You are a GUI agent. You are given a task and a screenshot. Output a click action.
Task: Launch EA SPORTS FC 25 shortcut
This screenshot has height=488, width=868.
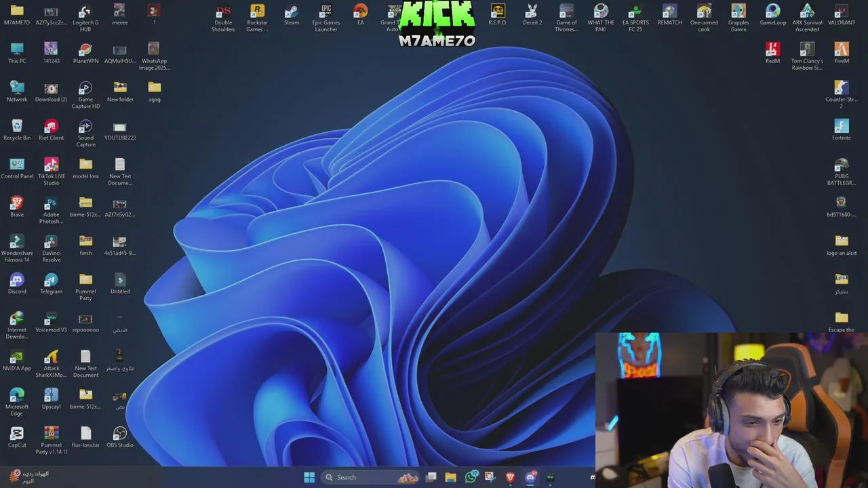[635, 18]
